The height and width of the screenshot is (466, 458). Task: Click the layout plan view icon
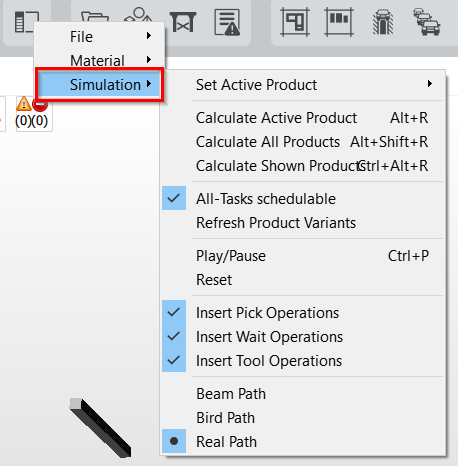(295, 22)
